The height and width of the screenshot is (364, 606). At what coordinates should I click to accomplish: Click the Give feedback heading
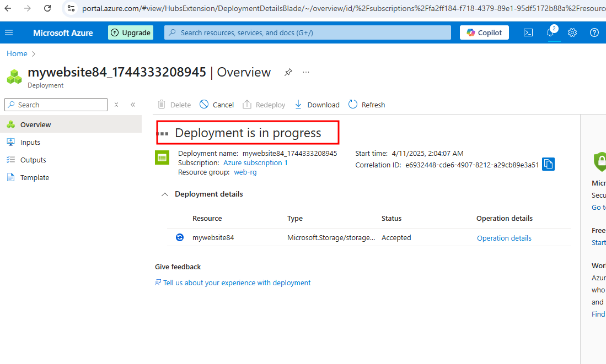coord(178,267)
